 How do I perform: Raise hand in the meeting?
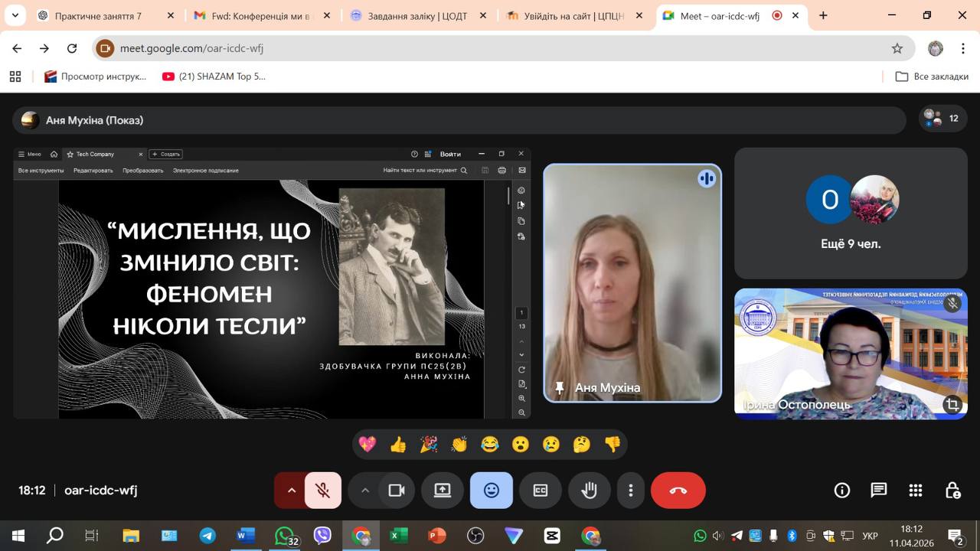tap(589, 491)
